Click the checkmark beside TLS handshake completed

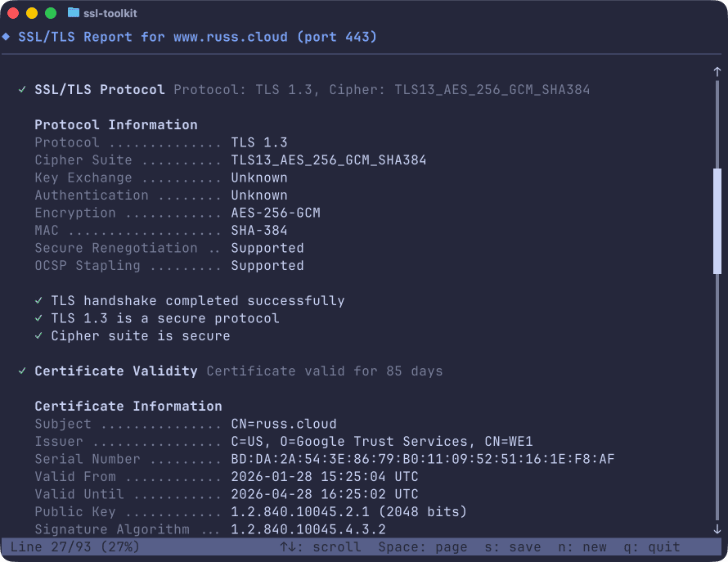38,301
